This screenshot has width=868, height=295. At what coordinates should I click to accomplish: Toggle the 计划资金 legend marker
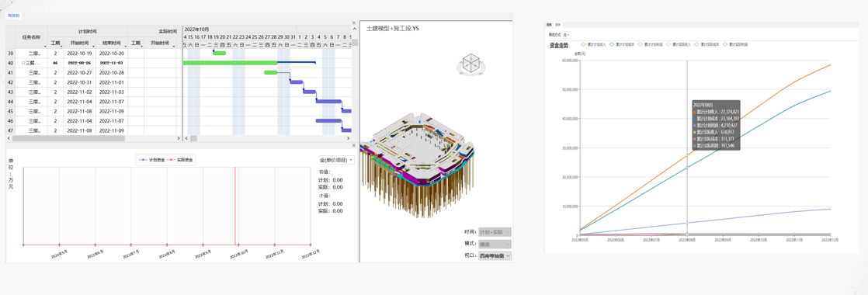click(x=151, y=160)
